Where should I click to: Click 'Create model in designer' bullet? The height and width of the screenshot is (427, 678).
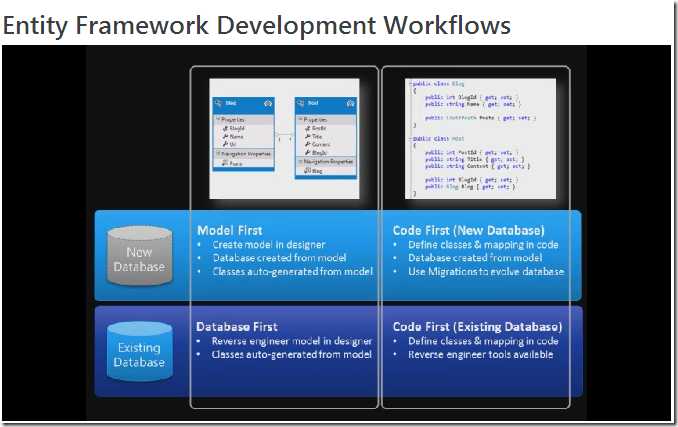tap(269, 245)
